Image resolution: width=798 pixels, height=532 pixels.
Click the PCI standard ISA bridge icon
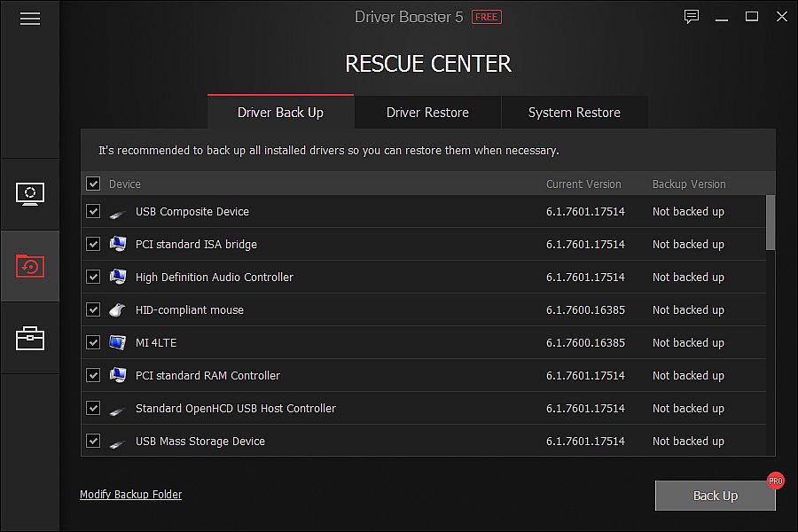(118, 245)
